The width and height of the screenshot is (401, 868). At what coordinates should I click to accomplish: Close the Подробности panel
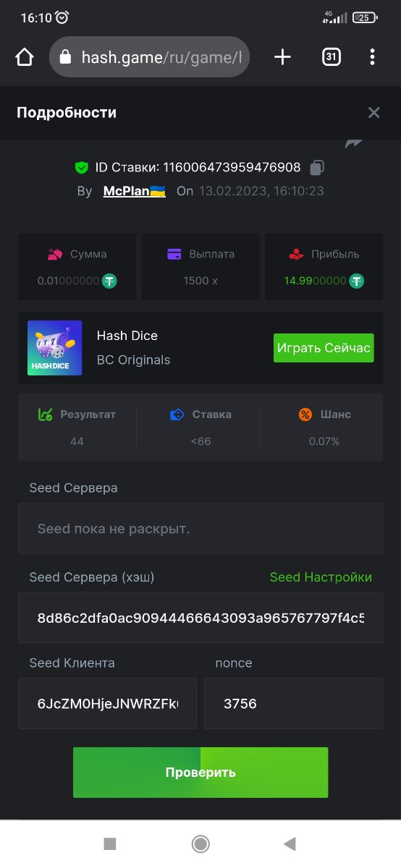tap(373, 112)
